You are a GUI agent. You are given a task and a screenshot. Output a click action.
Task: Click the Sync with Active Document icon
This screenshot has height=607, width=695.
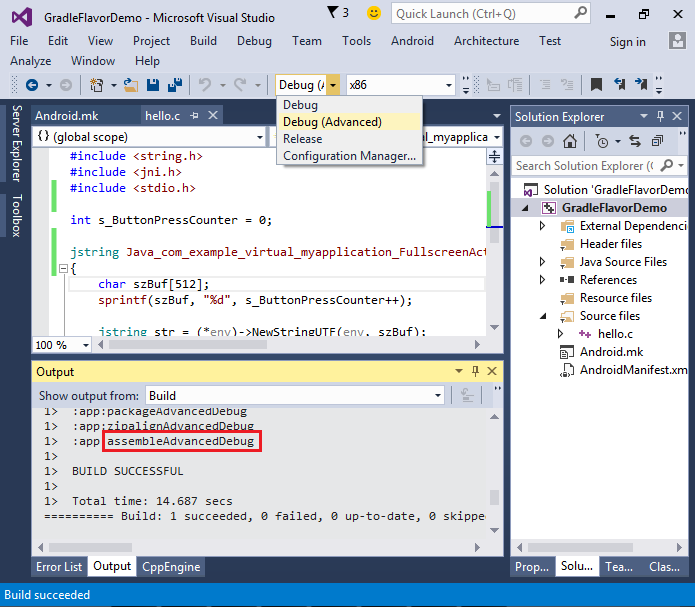click(635, 141)
